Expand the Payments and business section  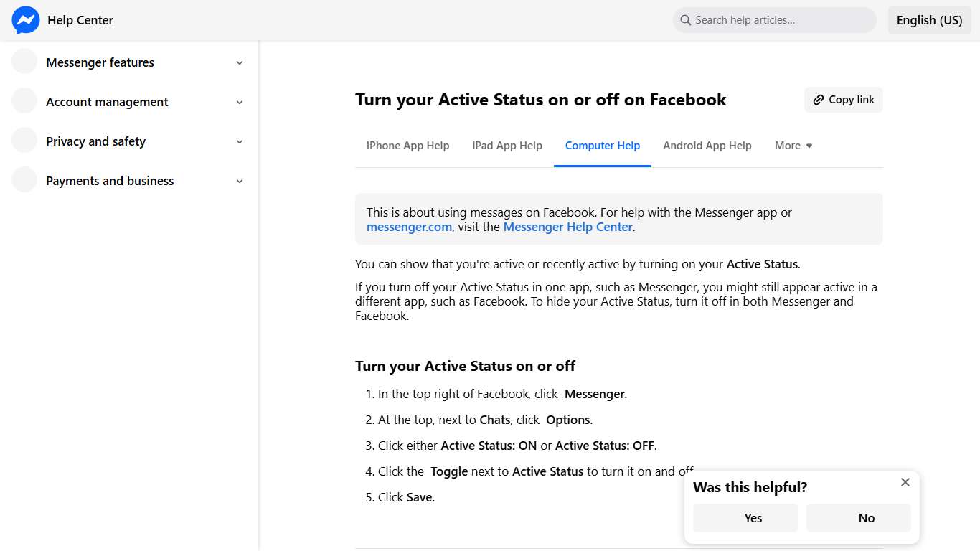pyautogui.click(x=239, y=181)
